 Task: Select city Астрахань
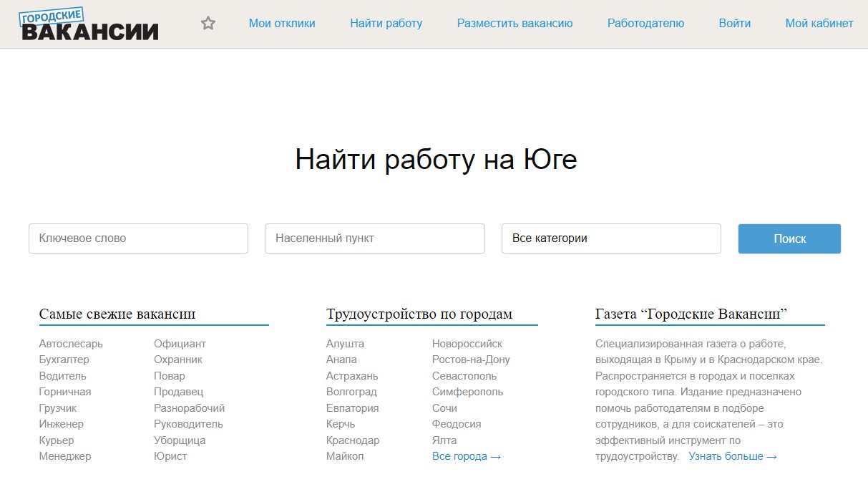(352, 376)
